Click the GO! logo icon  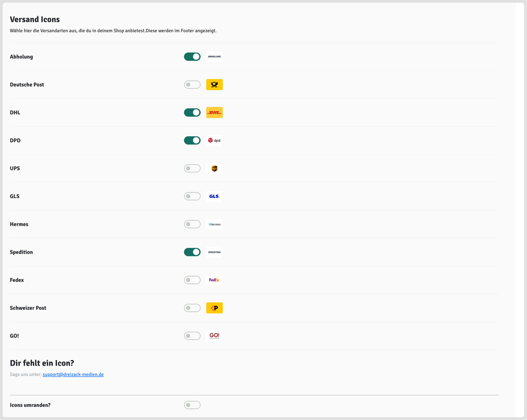214,336
